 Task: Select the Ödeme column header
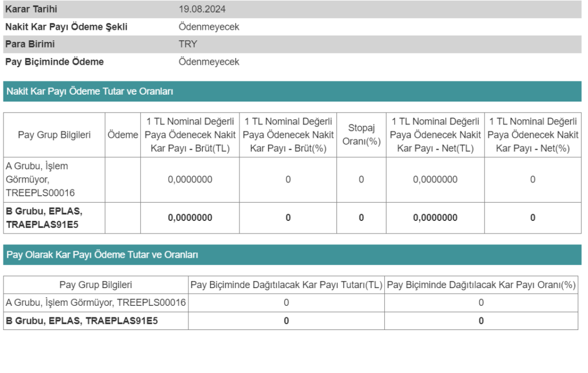click(123, 135)
